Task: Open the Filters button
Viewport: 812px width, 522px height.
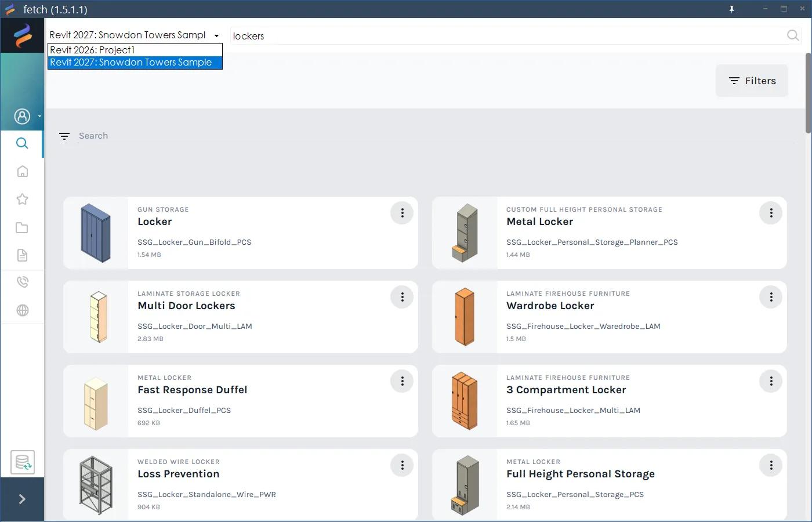Action: tap(752, 81)
